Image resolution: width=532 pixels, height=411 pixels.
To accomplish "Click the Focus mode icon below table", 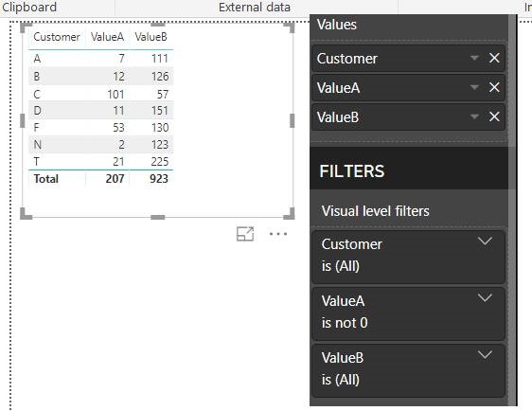I will coord(245,234).
